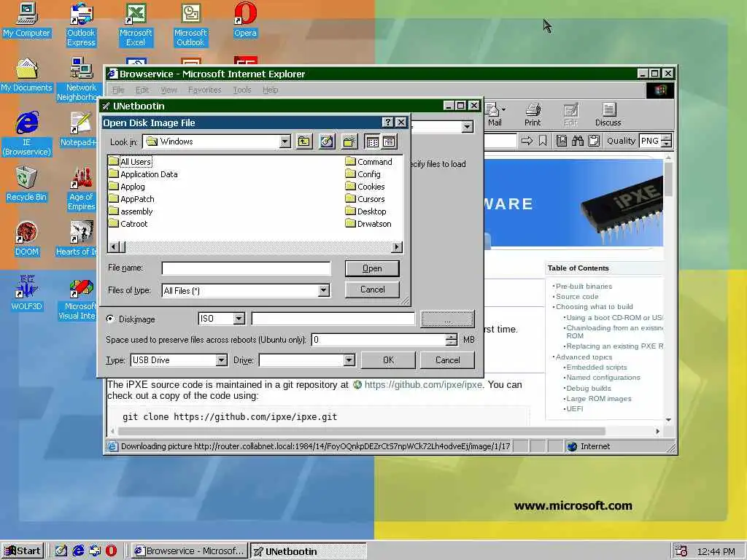747x560 pixels.
Task: Increase the persistent space MB stepper
Action: click(x=451, y=336)
